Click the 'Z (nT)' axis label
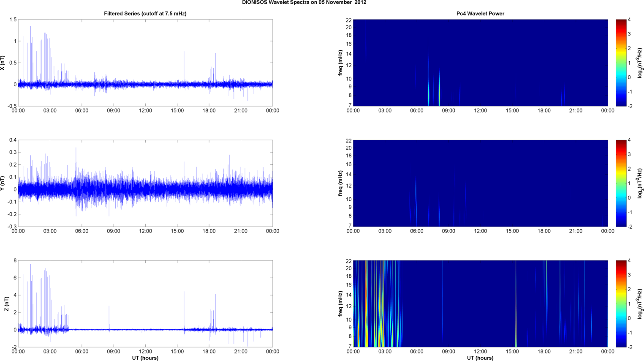Viewport: 644px width, 361px height. (x=6, y=304)
